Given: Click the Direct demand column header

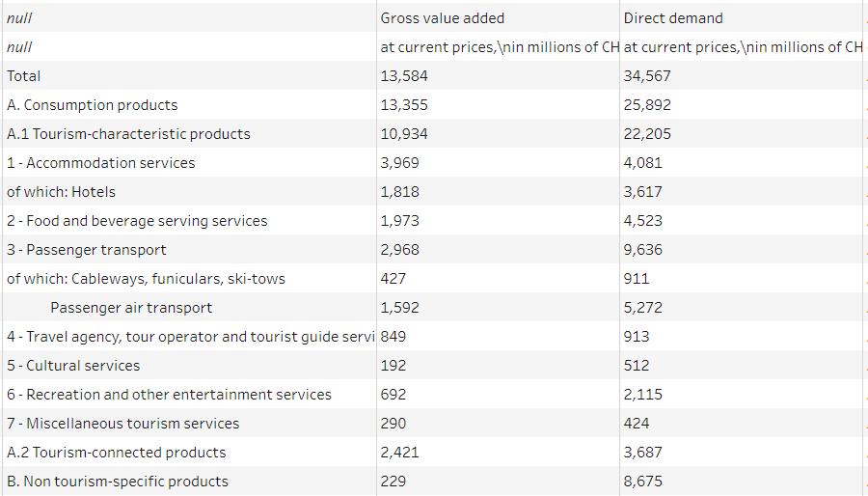Looking at the screenshot, I should tap(673, 18).
